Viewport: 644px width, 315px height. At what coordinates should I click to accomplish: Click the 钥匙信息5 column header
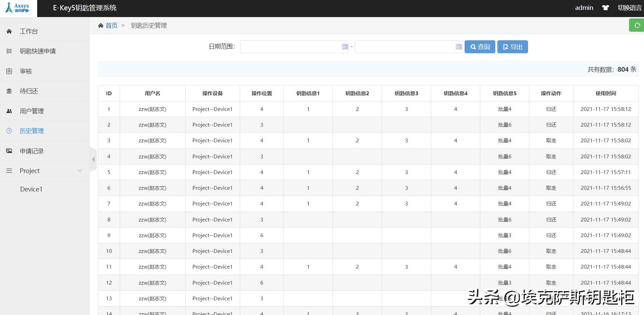[x=504, y=94]
